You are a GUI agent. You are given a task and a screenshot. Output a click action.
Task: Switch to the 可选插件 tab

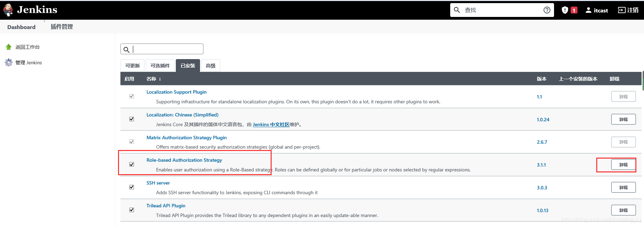point(160,66)
